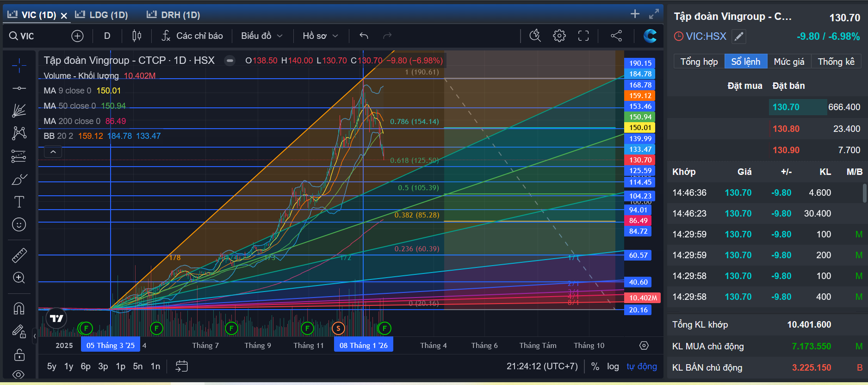The image size is (868, 385).
Task: Toggle the symbol legend minus button
Action: [229, 61]
